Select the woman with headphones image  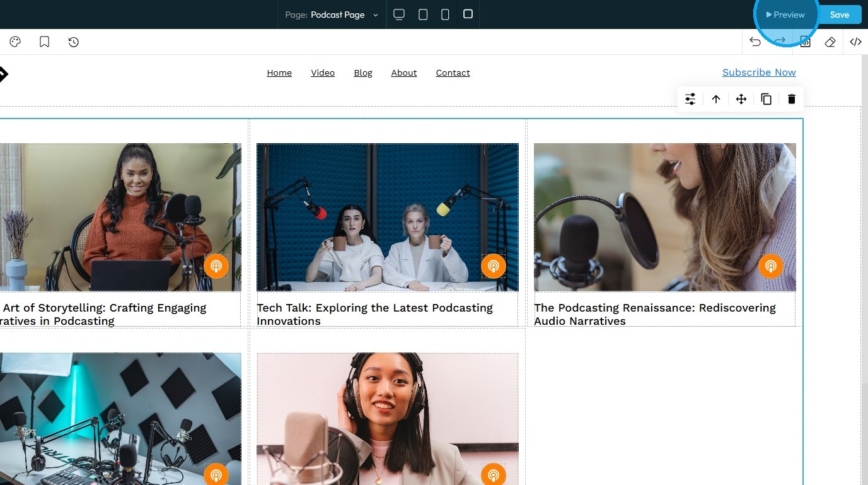(x=388, y=419)
